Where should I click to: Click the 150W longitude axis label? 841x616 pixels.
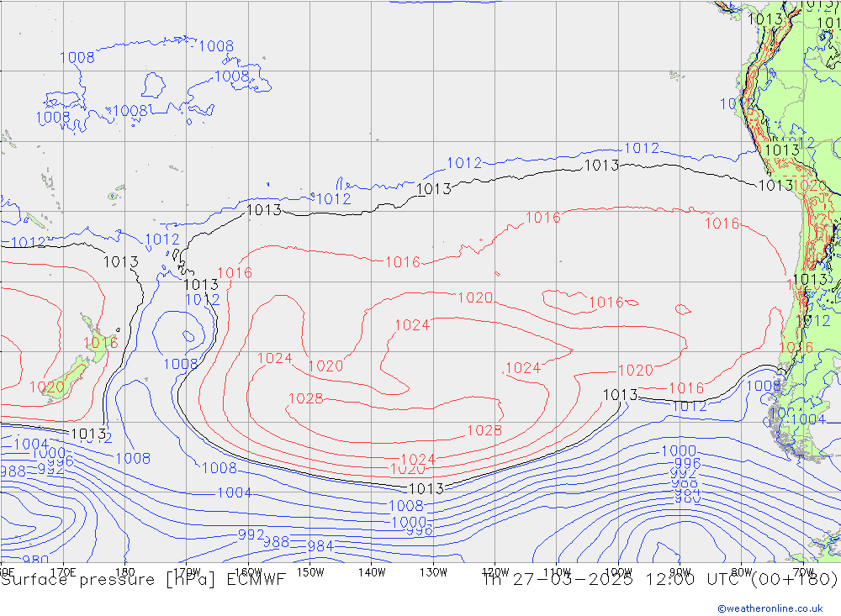click(x=310, y=572)
